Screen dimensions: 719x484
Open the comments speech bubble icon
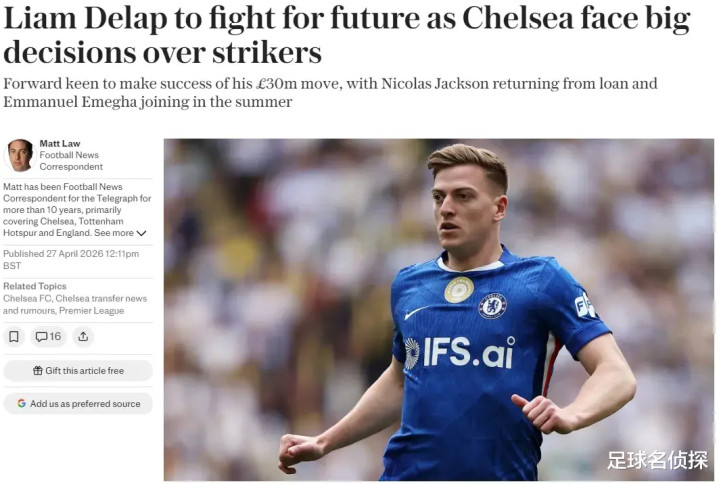pyautogui.click(x=41, y=337)
